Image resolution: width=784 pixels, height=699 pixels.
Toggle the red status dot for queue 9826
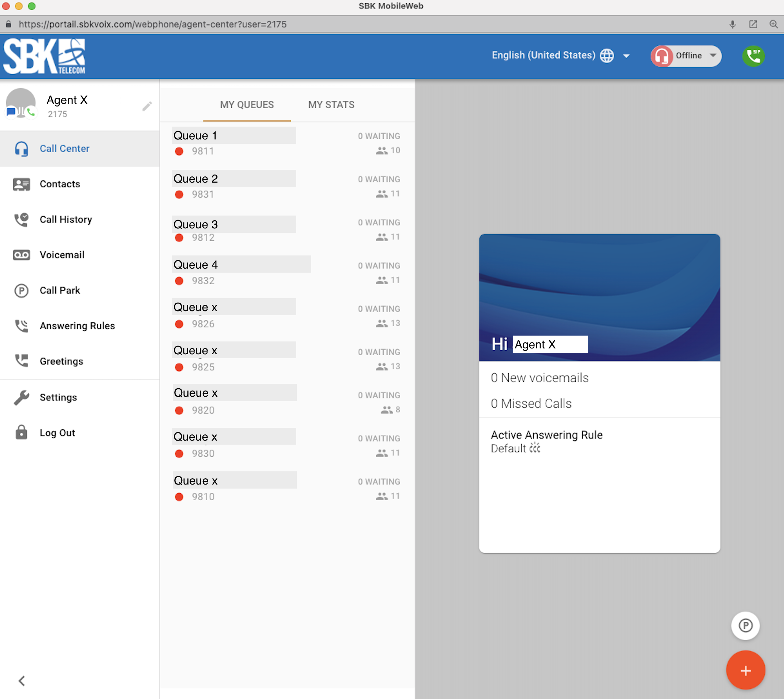(x=179, y=324)
